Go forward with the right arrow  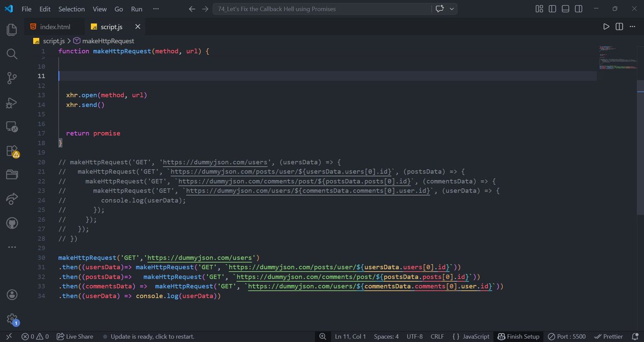click(x=205, y=9)
